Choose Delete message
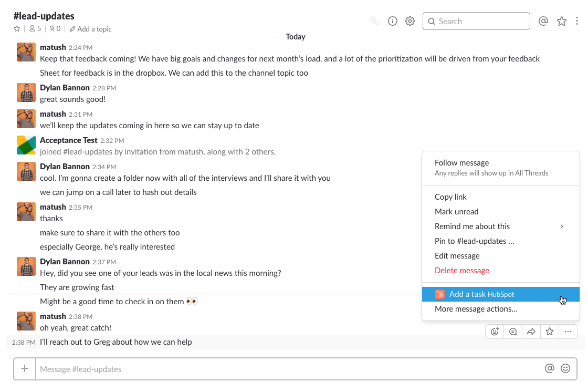This screenshot has width=588, height=392. tap(501, 270)
